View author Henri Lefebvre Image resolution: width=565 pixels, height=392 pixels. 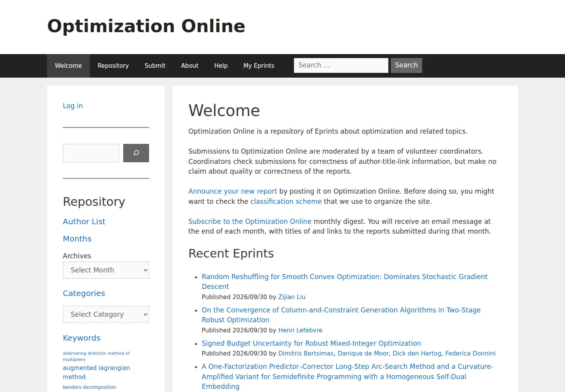[300, 330]
